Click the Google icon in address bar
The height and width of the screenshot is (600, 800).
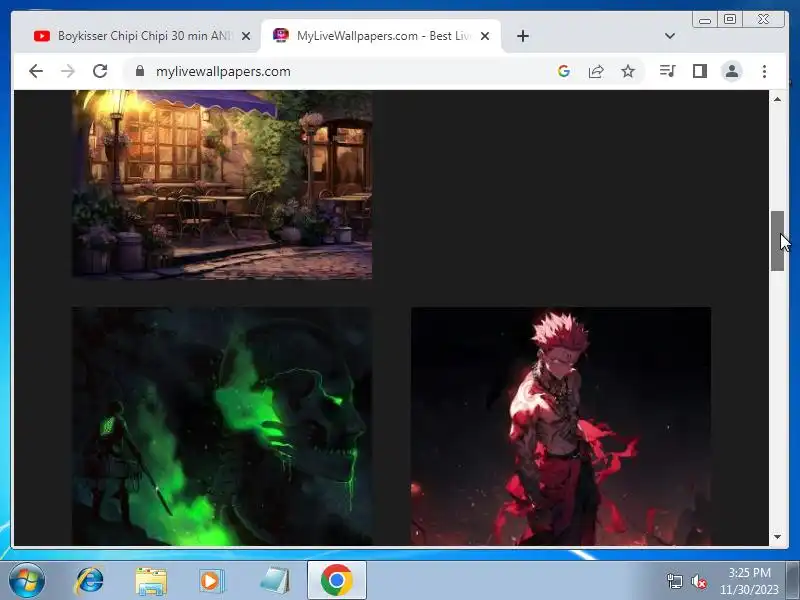(564, 71)
